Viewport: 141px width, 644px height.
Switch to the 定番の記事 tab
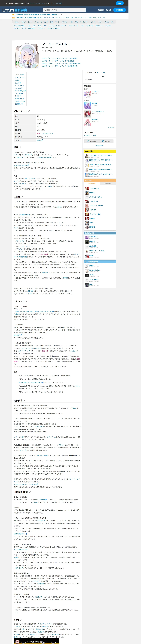pyautogui.click(x=108, y=184)
